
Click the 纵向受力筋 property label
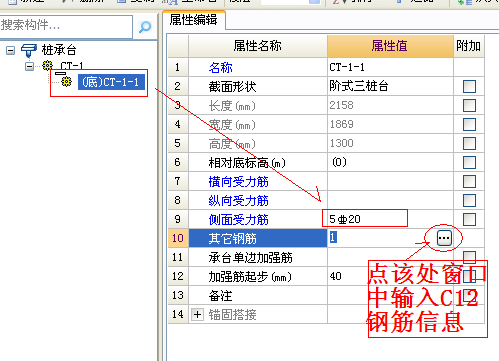point(239,201)
